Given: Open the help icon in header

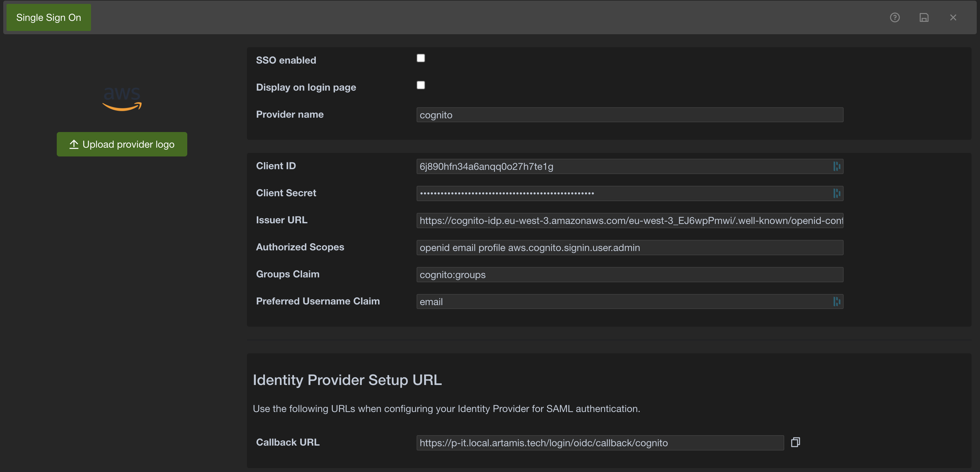Looking at the screenshot, I should coord(895,18).
